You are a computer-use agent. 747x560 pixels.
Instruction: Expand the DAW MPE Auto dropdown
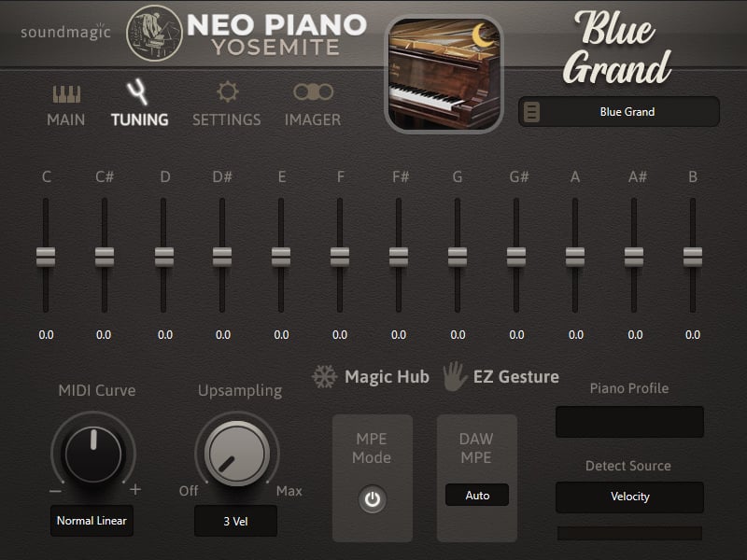(x=477, y=496)
